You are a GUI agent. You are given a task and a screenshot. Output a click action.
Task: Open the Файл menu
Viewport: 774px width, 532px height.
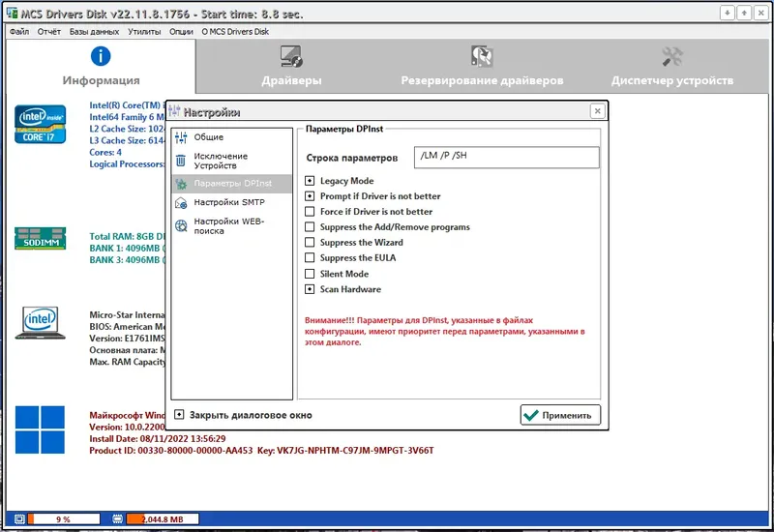coord(19,32)
